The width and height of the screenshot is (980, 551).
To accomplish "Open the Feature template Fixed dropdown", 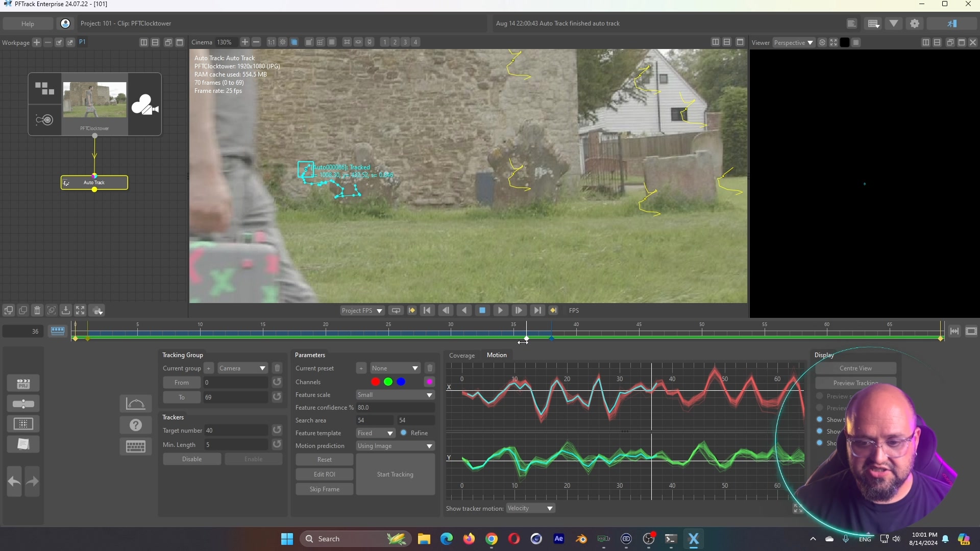I will 375,433.
